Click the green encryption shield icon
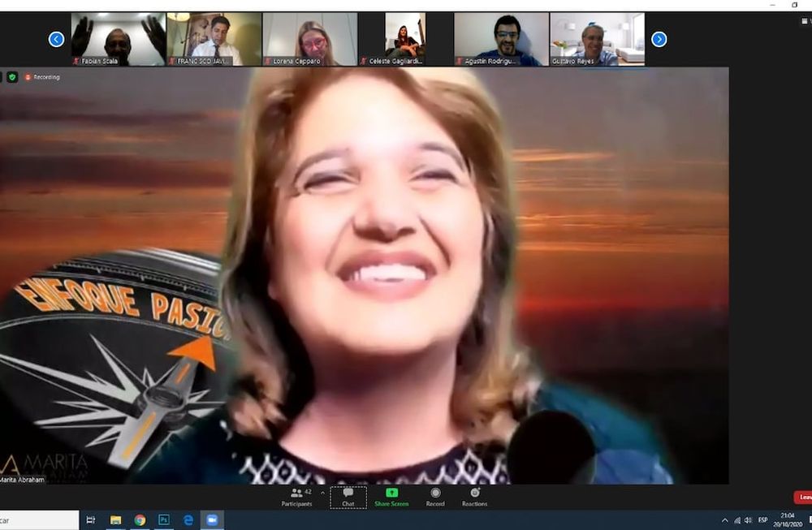812x530 pixels. (x=12, y=77)
